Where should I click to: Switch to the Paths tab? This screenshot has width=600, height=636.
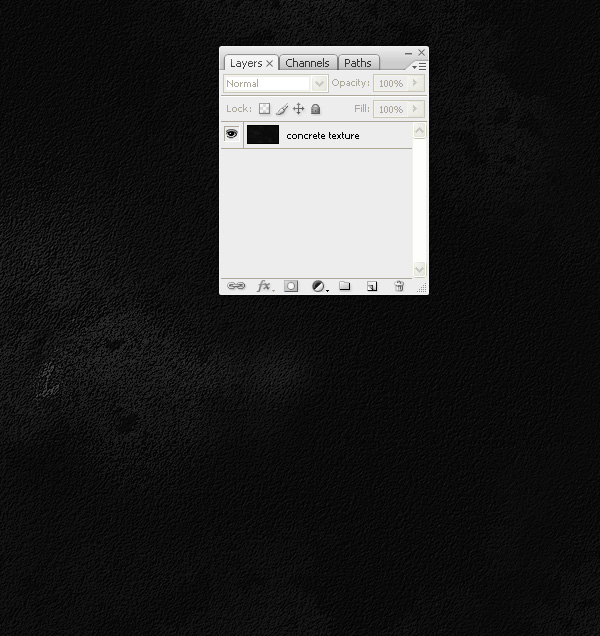(358, 63)
